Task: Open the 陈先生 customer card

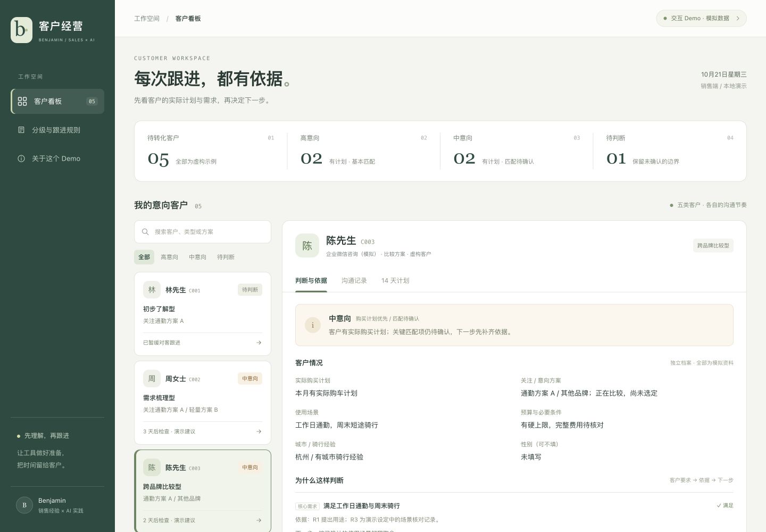Action: point(203,491)
